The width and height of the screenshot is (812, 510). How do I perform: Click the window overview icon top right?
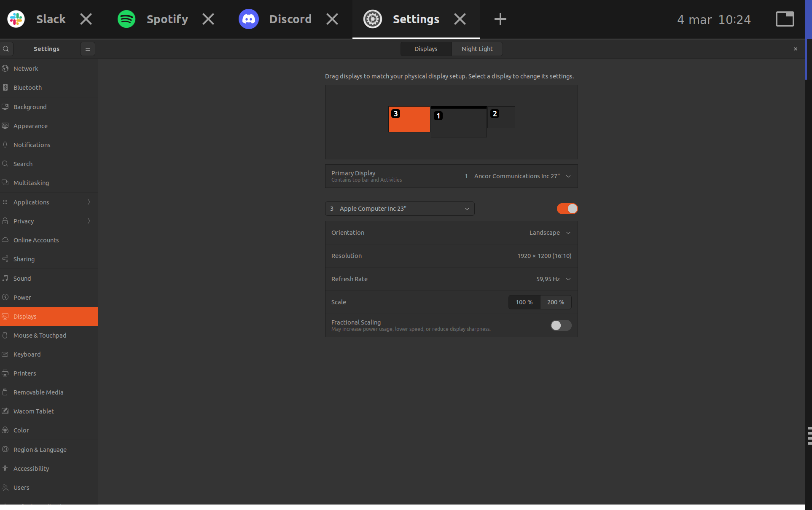click(x=785, y=19)
